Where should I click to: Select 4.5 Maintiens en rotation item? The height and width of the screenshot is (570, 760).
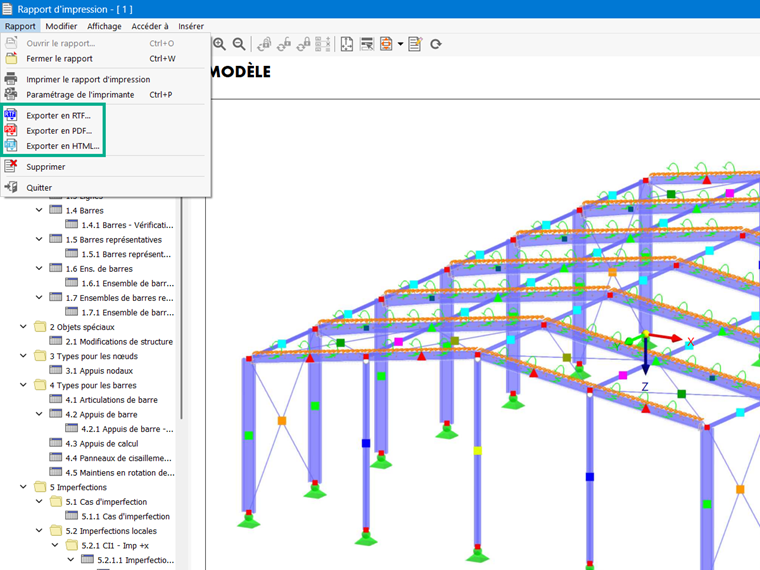[120, 473]
